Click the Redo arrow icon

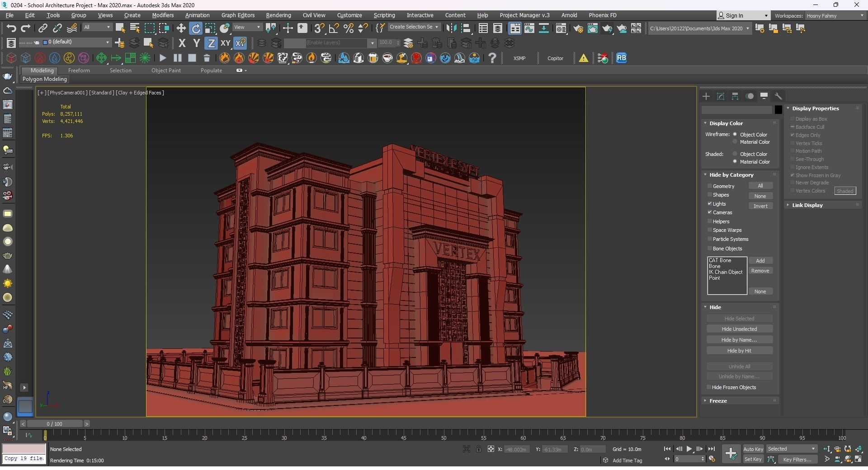coord(26,28)
